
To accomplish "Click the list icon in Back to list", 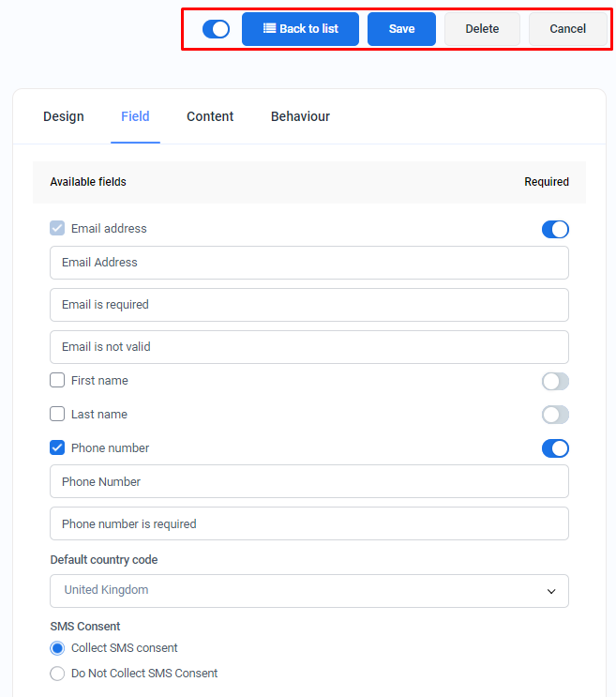I will click(x=269, y=28).
